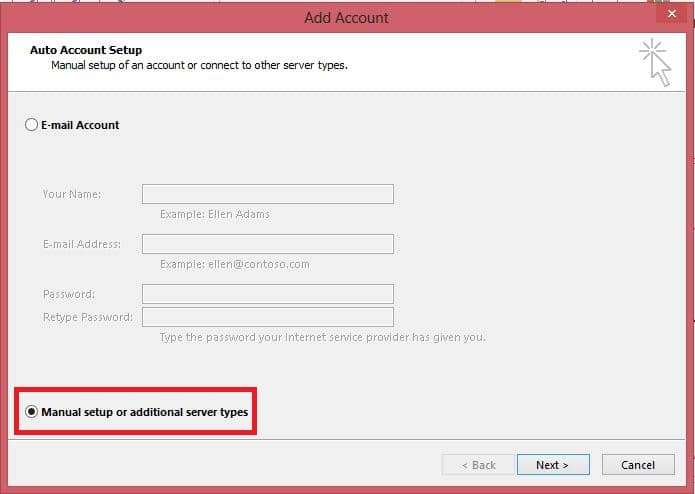Select the E-mail Account radio button
Viewport: 695px width, 494px height.
31,125
